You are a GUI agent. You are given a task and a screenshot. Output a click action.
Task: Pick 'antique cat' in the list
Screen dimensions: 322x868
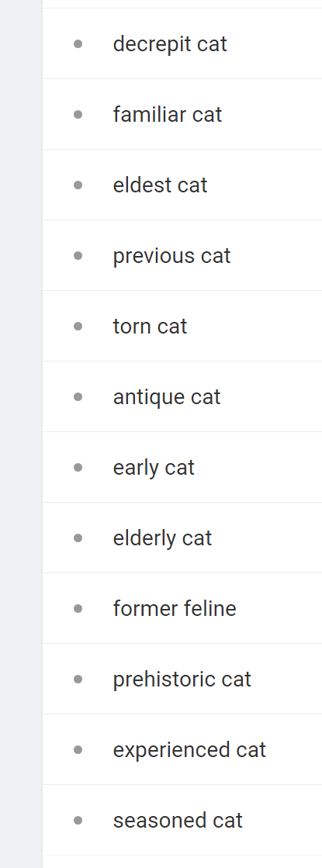(182, 396)
